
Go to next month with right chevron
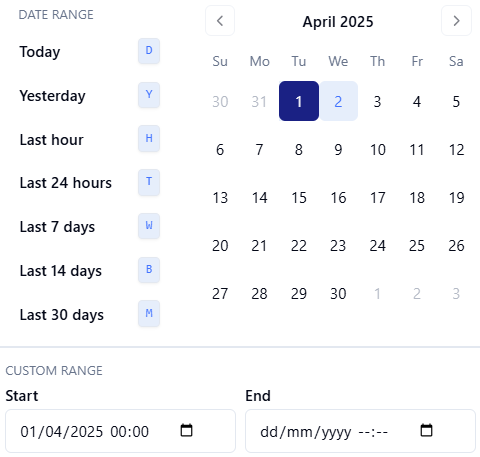[456, 21]
